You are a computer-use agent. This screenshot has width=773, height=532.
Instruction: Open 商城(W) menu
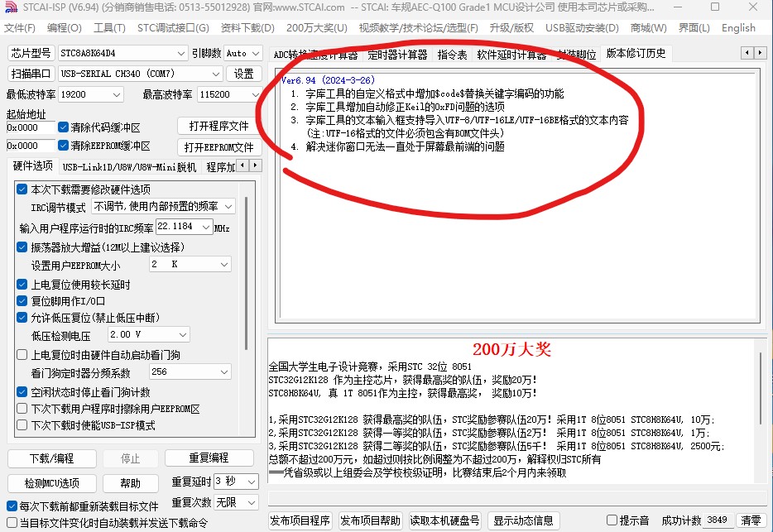[649, 28]
